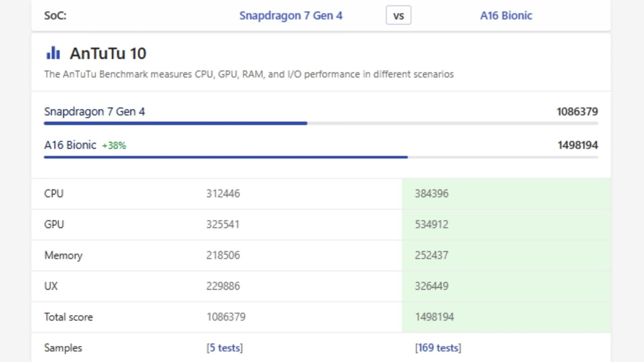The image size is (644, 362).
Task: Click the green +38% badge
Action: [x=114, y=145]
